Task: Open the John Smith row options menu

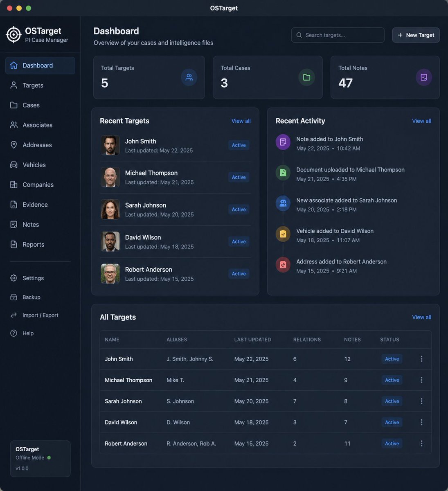Action: coord(421,359)
